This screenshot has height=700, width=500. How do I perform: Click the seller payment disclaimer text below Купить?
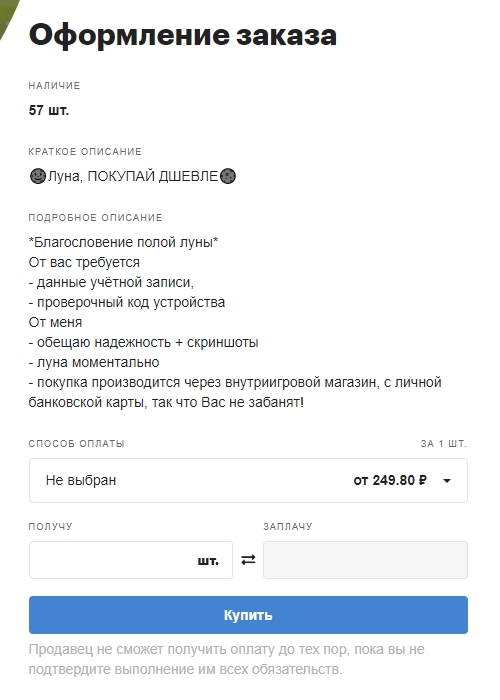point(227,659)
